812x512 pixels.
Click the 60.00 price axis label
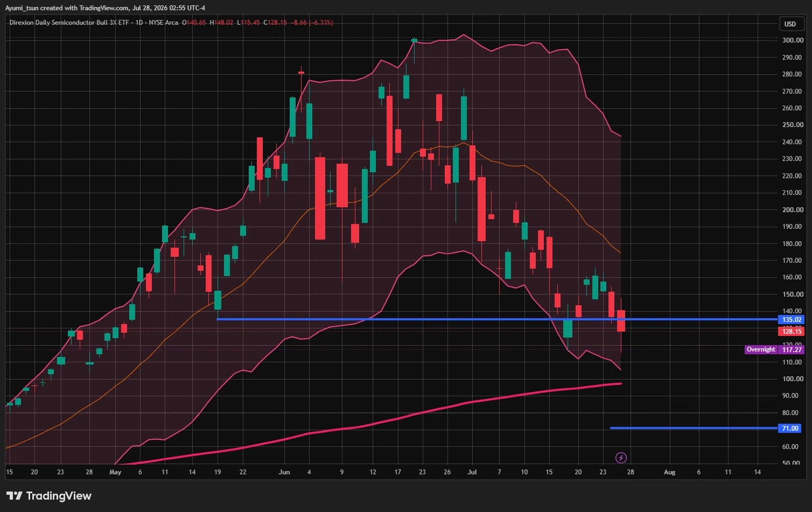790,447
